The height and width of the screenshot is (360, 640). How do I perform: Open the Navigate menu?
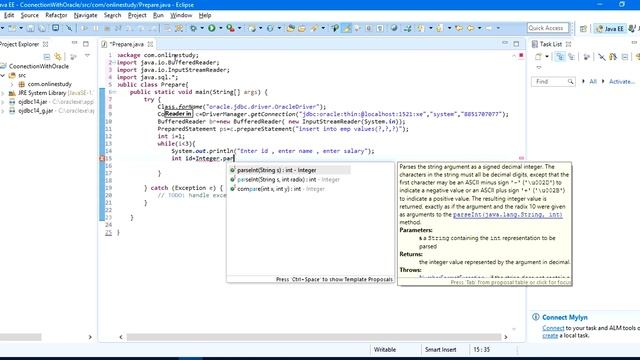pos(85,15)
